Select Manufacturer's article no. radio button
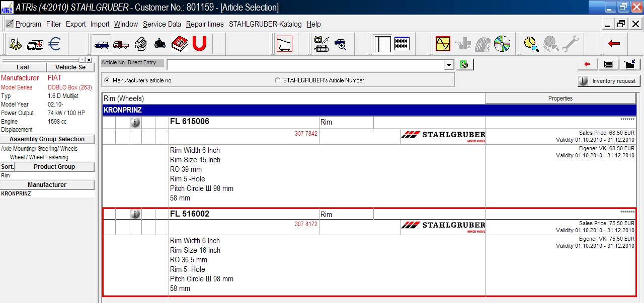The height and width of the screenshot is (303, 644). click(x=107, y=80)
